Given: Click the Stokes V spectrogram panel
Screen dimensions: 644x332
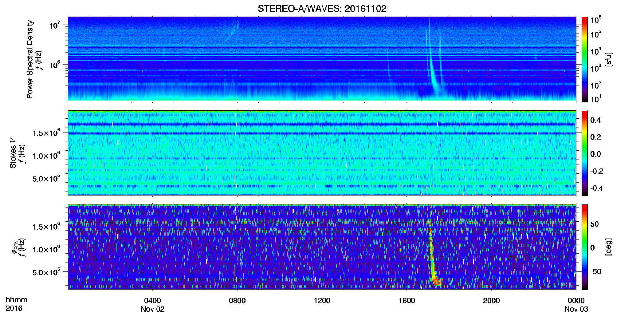Looking at the screenshot, I should tap(322, 153).
